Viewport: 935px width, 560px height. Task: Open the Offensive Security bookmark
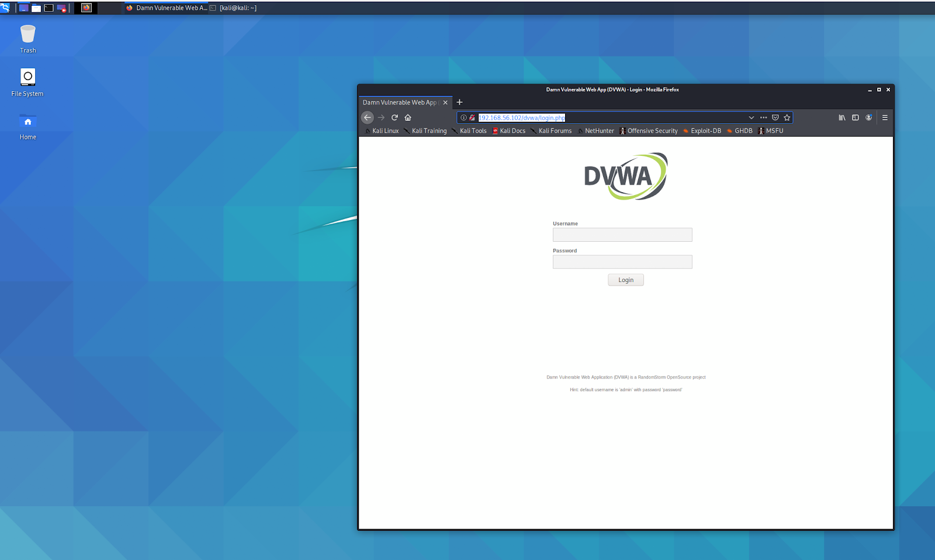649,131
